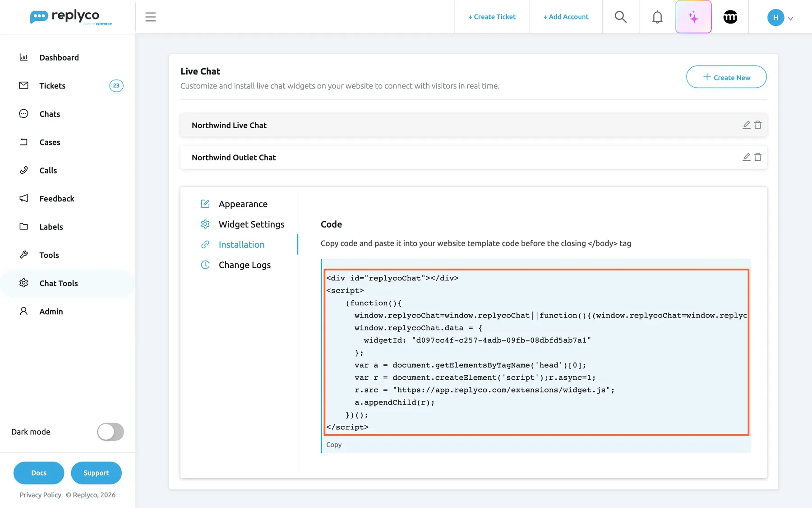Click + Create Ticket

[x=492, y=17]
